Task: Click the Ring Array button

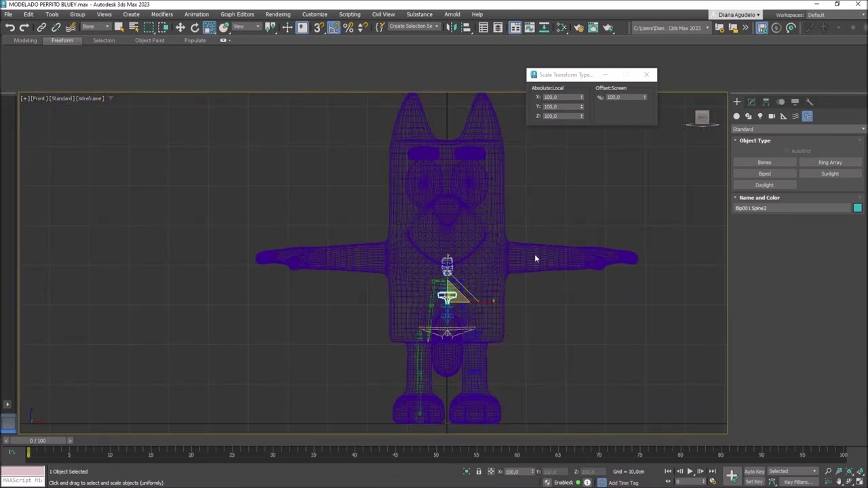Action: tap(830, 162)
